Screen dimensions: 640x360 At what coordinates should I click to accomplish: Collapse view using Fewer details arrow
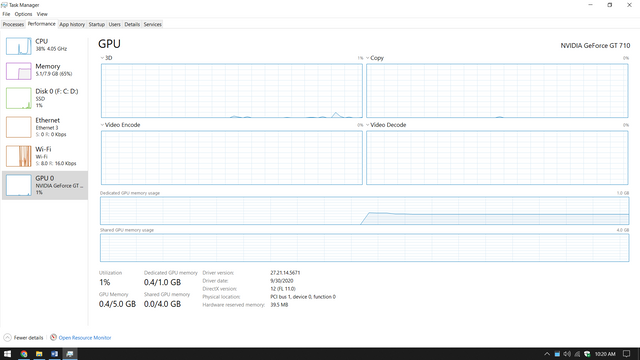(7, 338)
